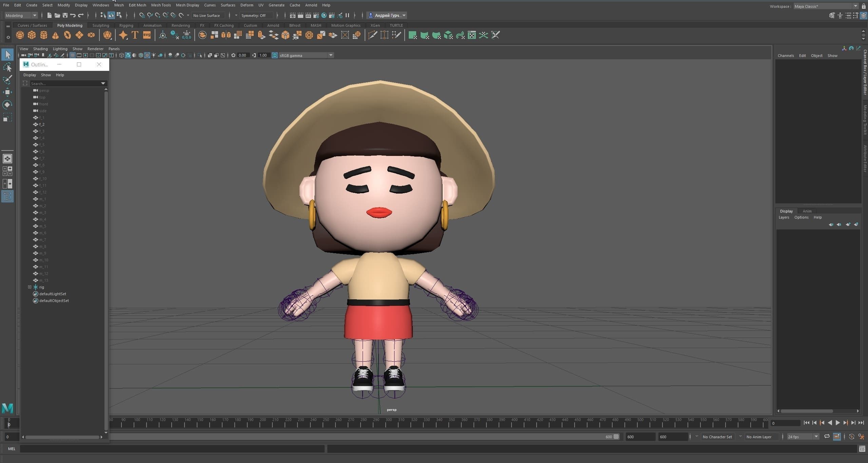Create a polygon cylinder from the shelf
This screenshot has width=868, height=463.
[44, 35]
